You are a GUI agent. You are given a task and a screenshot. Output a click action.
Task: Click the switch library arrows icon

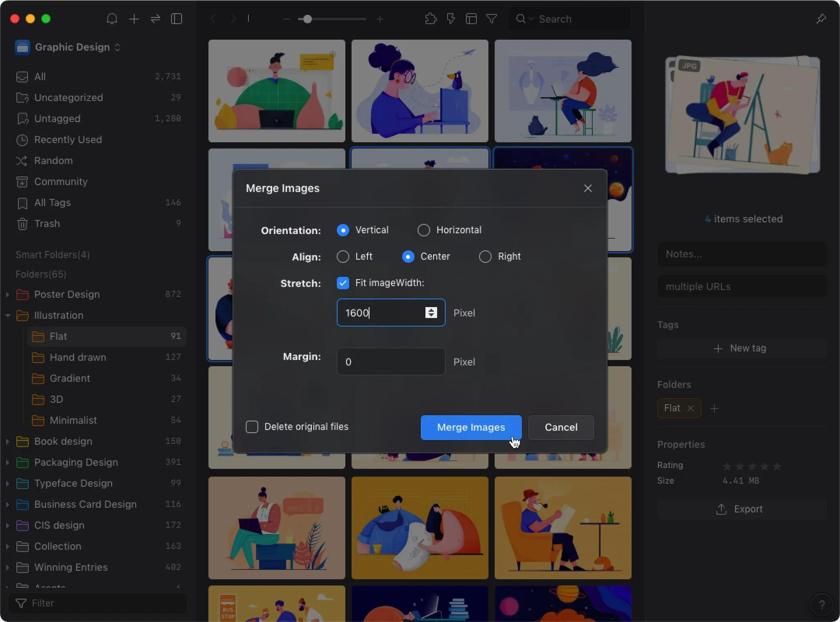(x=155, y=19)
